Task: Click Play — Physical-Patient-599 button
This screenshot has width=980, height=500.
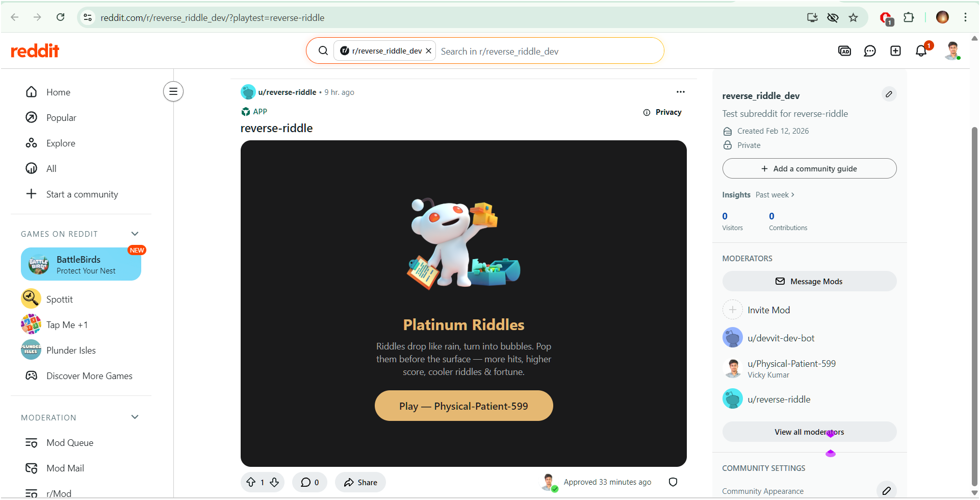Action: coord(463,406)
